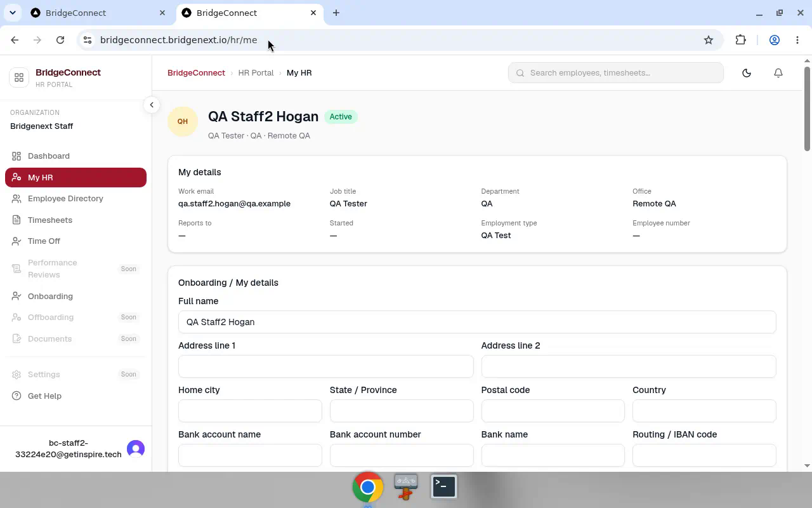
Task: Open the browser extensions puzzle icon
Action: (741, 40)
